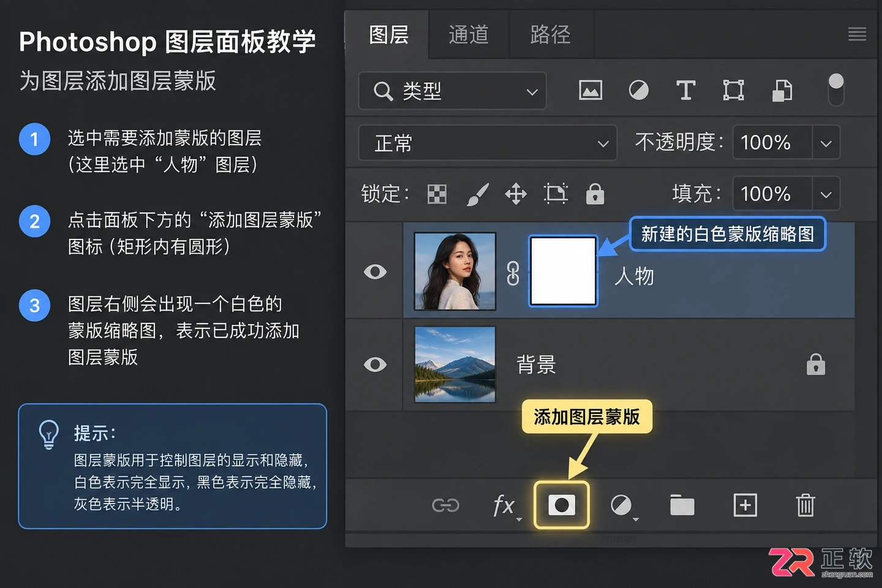This screenshot has width=882, height=588.
Task: Click the link layers chain icon
Action: tap(445, 505)
